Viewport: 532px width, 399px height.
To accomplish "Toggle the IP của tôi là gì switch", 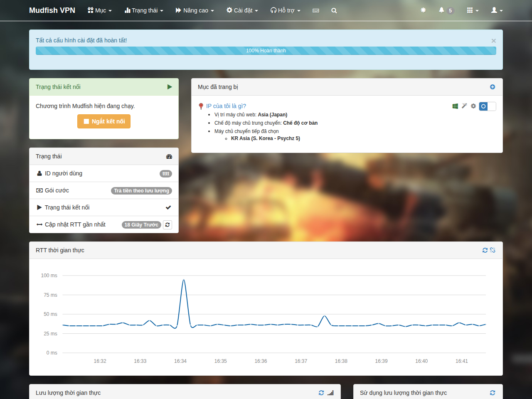I will [x=488, y=106].
